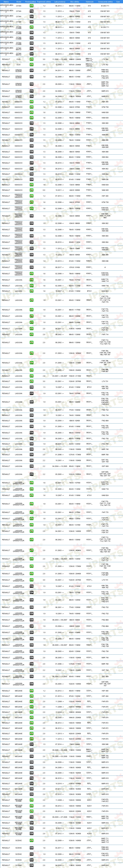This screenshot has height=868, width=123.
Task: Select power cell '187kW / 254KM'
Action: point(75,65)
